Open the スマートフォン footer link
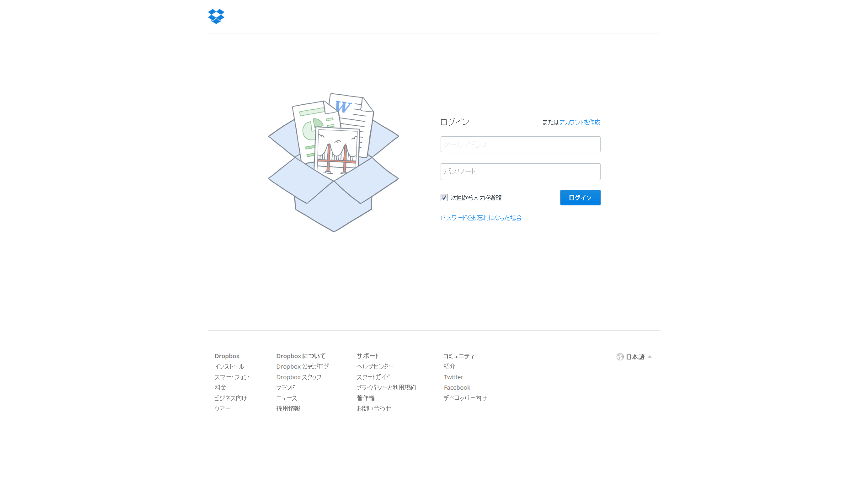868x504 pixels. [232, 377]
